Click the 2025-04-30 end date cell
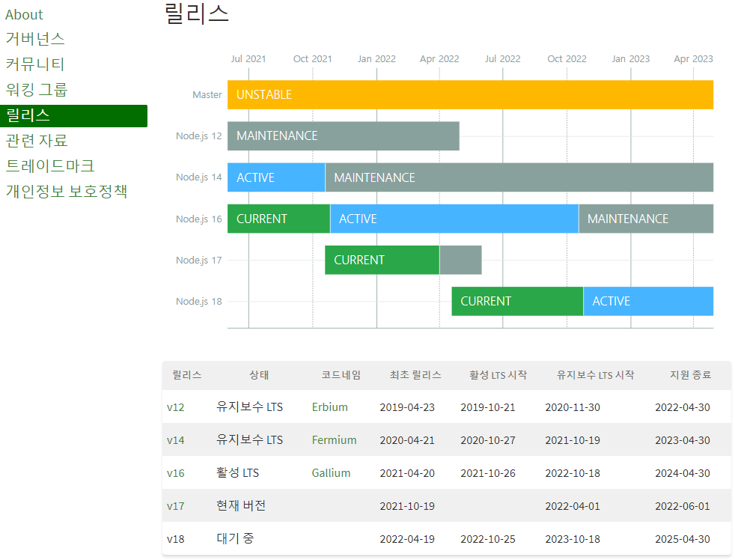The image size is (735, 560). coord(682,539)
